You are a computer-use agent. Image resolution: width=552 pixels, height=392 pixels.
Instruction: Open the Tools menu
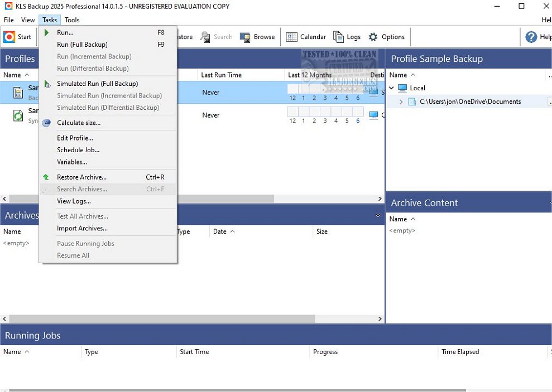pyautogui.click(x=72, y=20)
